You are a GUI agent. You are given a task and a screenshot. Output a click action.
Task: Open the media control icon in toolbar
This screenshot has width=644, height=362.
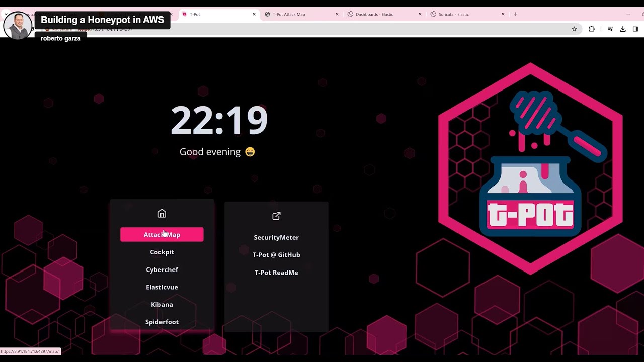click(x=610, y=29)
